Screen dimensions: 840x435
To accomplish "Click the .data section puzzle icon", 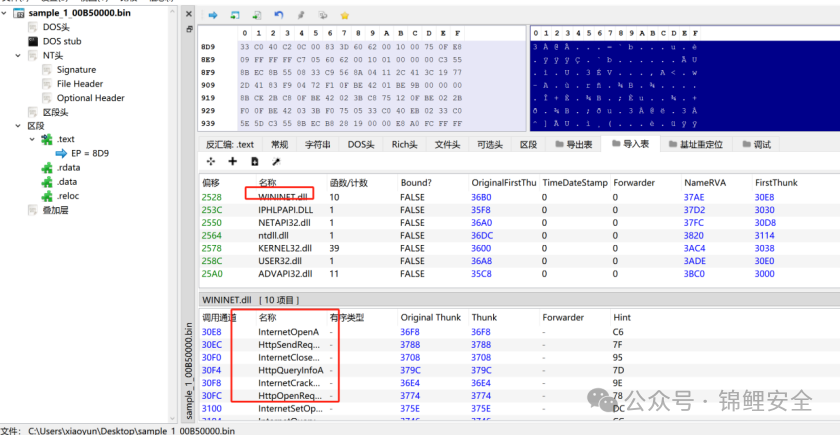I will [x=47, y=182].
